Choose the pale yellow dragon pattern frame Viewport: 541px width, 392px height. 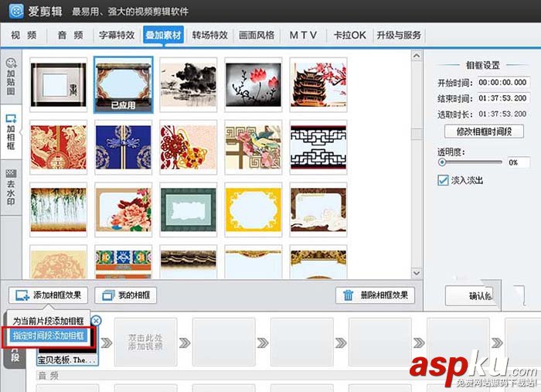point(58,262)
